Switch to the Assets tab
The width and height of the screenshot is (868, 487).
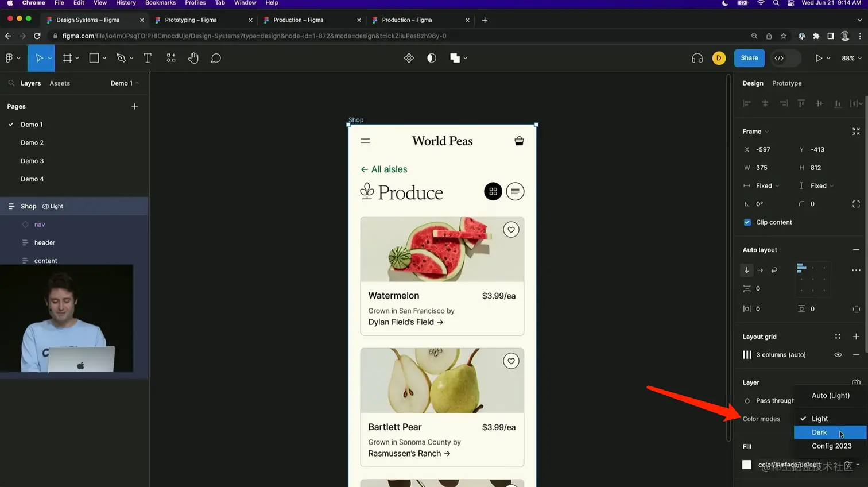(60, 83)
